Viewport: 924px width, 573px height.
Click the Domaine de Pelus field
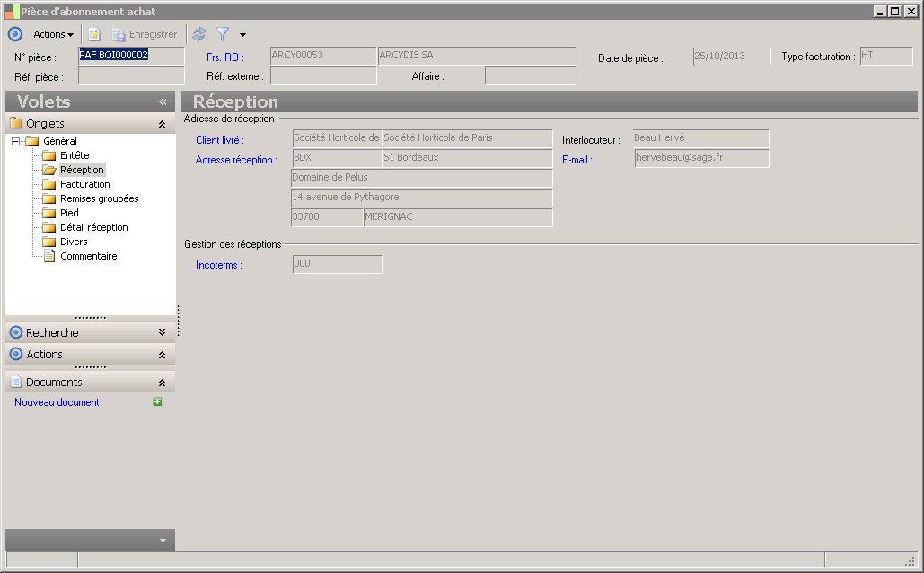422,178
